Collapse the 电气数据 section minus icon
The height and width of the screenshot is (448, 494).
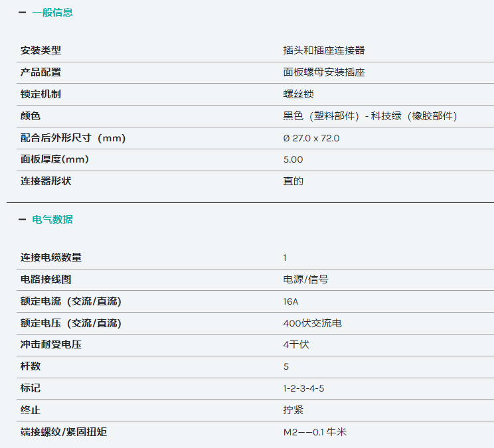22,220
